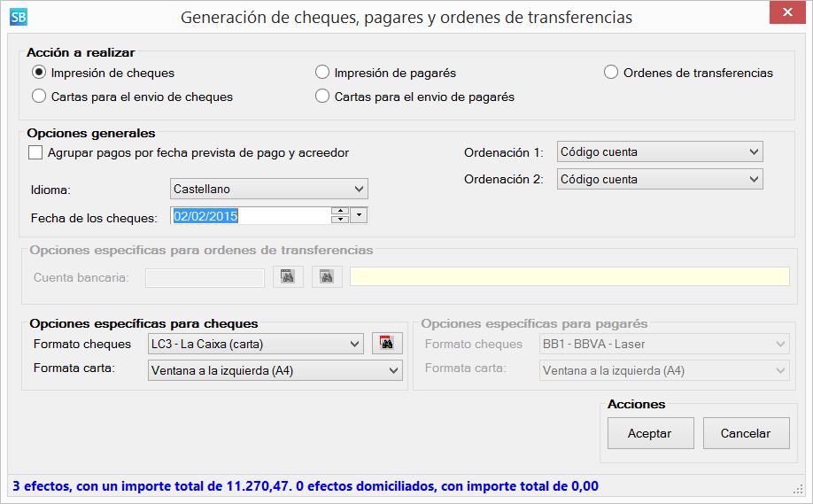Expand the Ordenación 2 combo box
This screenshot has height=504, width=813.
coord(660,179)
